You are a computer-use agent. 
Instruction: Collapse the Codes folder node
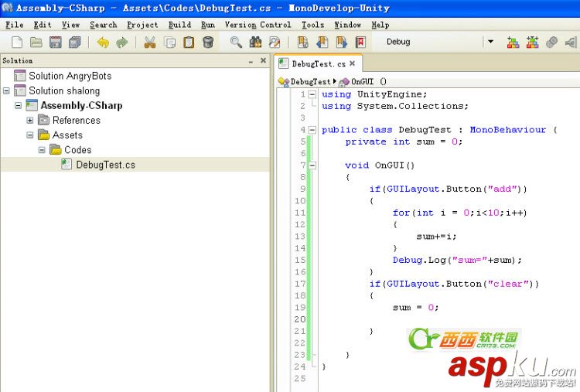[42, 150]
